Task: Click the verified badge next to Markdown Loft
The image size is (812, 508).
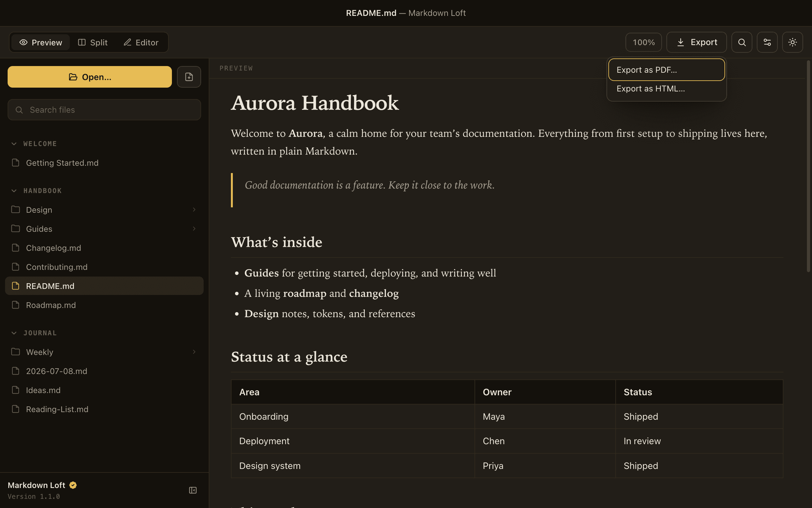Action: [73, 485]
